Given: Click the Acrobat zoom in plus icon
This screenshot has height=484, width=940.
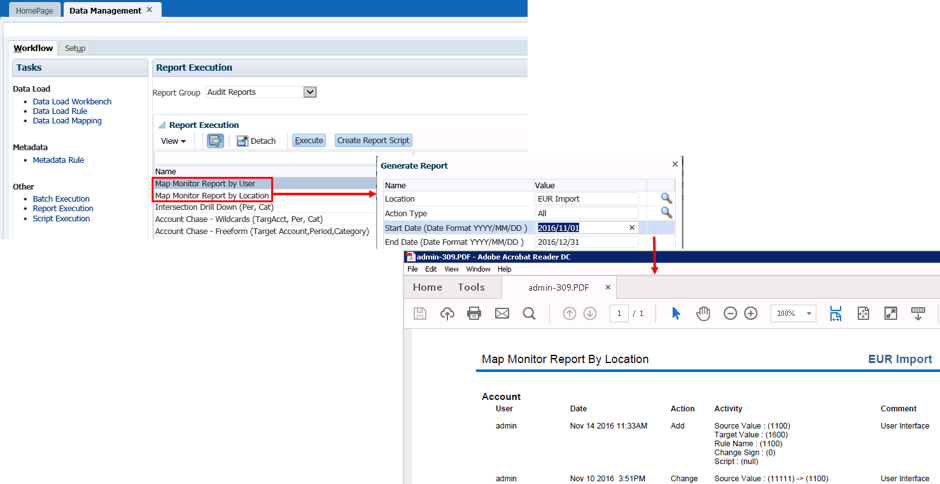Looking at the screenshot, I should coord(751,314).
